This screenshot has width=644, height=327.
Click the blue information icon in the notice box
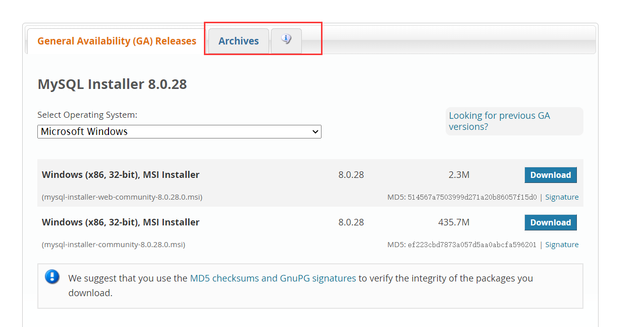tap(52, 277)
